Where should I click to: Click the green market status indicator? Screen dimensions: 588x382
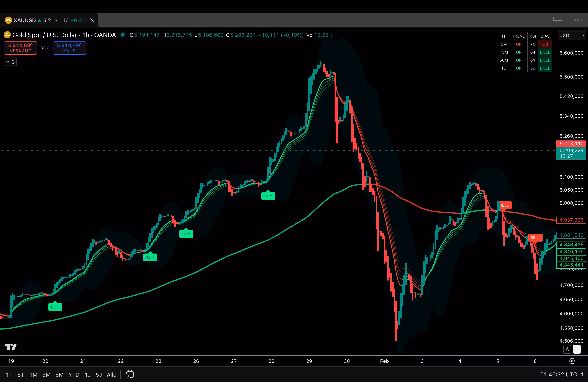tap(123, 35)
